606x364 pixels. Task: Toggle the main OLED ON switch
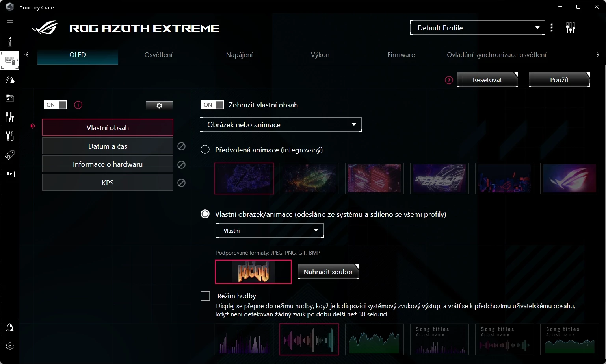pyautogui.click(x=55, y=105)
